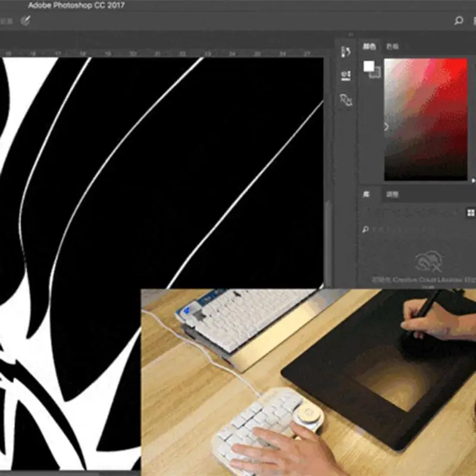The image size is (476, 476).
Task: Open the Clone Source panel icon
Action: tap(346, 99)
